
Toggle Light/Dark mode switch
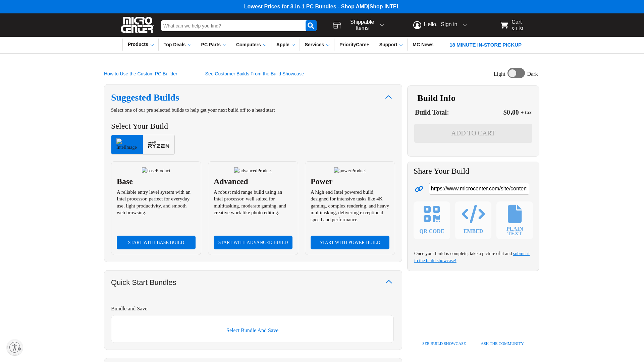(516, 73)
